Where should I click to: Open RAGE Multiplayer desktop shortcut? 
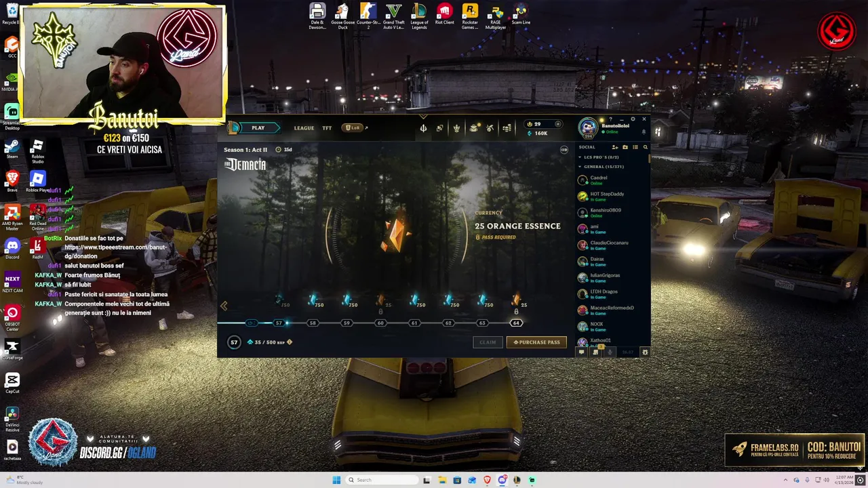click(x=496, y=16)
